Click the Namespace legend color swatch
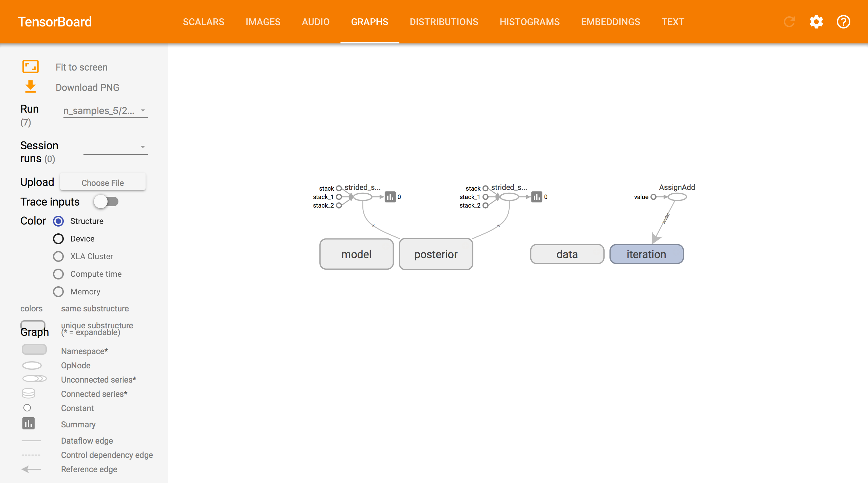Viewport: 868px width, 483px height. point(34,350)
